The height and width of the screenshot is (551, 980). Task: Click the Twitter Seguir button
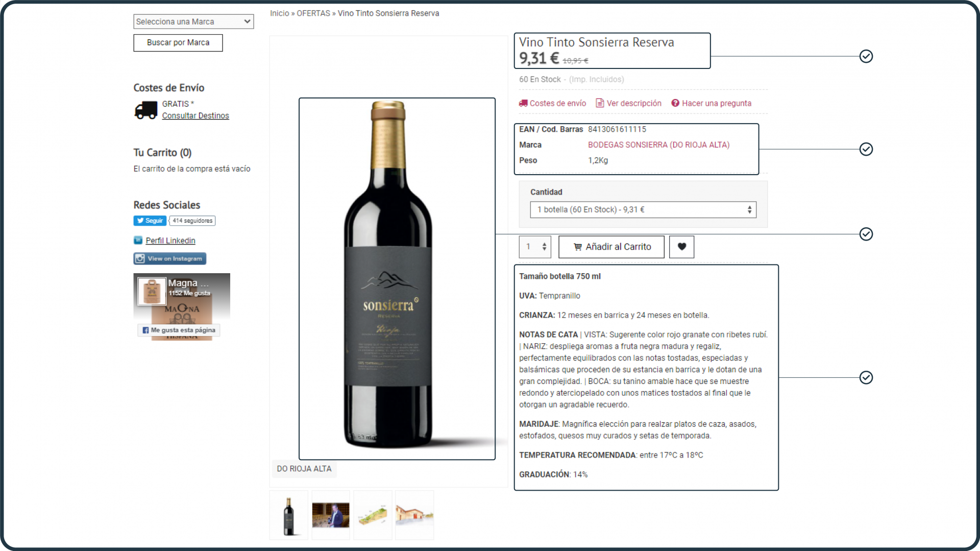150,221
